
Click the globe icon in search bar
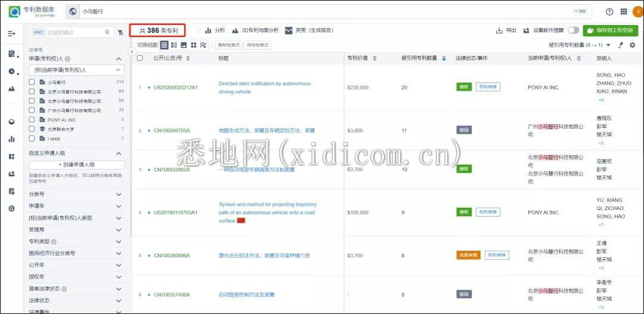point(73,11)
